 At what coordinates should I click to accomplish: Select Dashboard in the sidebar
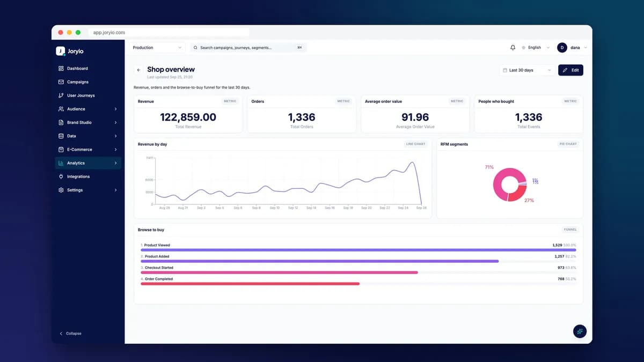(89, 69)
